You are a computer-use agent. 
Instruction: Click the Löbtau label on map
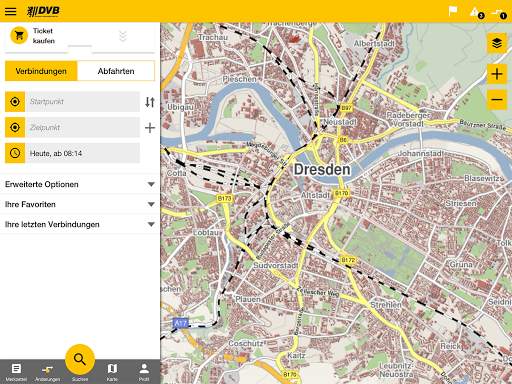coord(206,232)
